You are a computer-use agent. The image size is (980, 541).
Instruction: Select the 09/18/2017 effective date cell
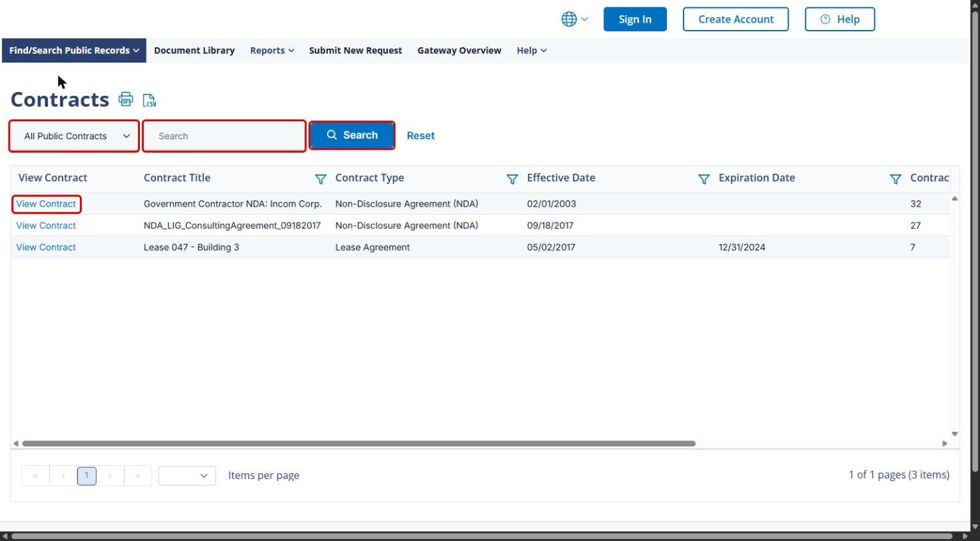tap(550, 226)
